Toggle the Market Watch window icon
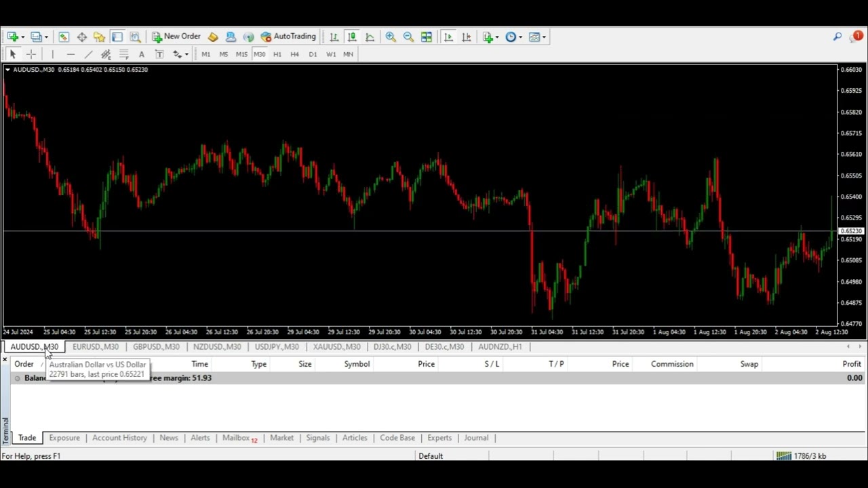Image resolution: width=868 pixels, height=488 pixels. pyautogui.click(x=64, y=37)
